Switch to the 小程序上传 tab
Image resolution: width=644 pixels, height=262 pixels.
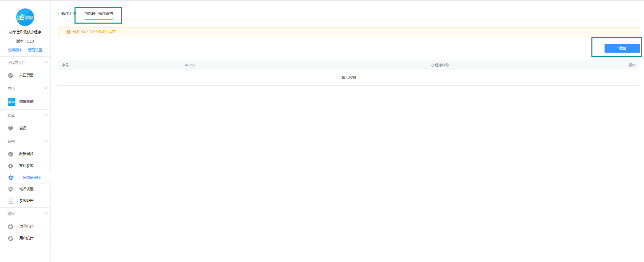[67, 13]
